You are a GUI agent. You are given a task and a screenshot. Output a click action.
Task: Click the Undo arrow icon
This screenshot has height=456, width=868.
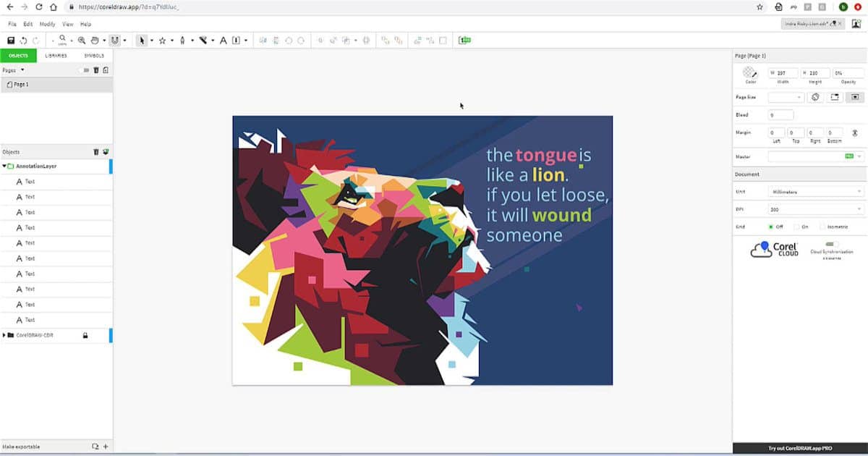point(24,41)
